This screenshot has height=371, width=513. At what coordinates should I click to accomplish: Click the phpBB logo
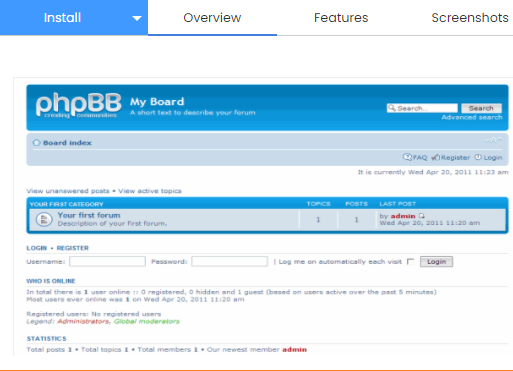point(78,105)
